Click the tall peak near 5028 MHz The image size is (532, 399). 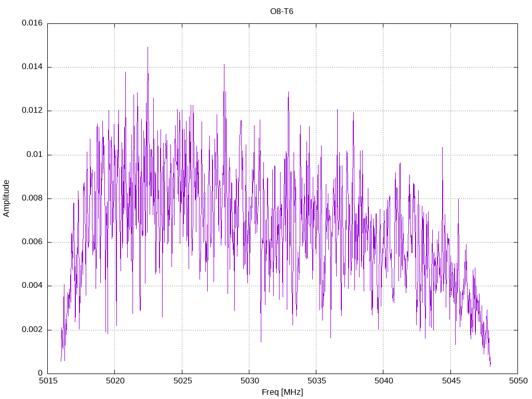click(x=224, y=64)
